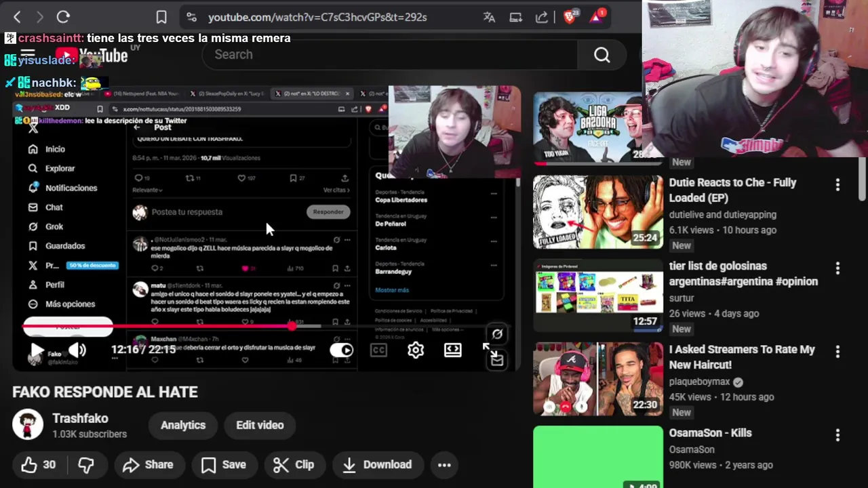Open the 'OsamaSon - Kills' video title
Viewport: 868px width, 488px height.
(711, 433)
